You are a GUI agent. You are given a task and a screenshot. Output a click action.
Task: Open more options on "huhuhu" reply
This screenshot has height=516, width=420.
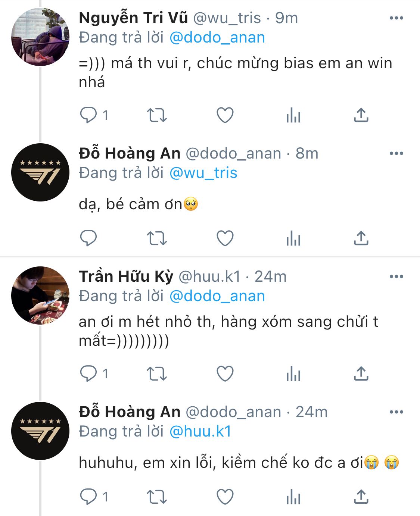pyautogui.click(x=396, y=412)
